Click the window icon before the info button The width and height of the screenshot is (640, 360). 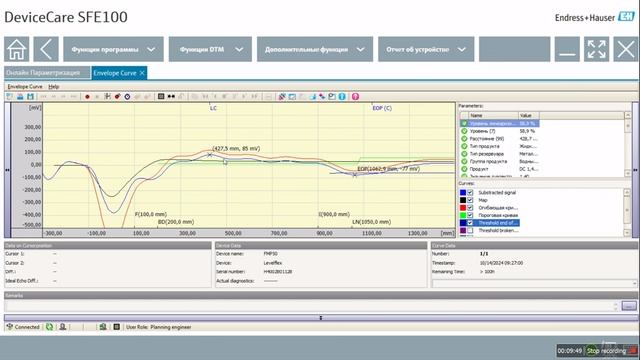point(332,97)
